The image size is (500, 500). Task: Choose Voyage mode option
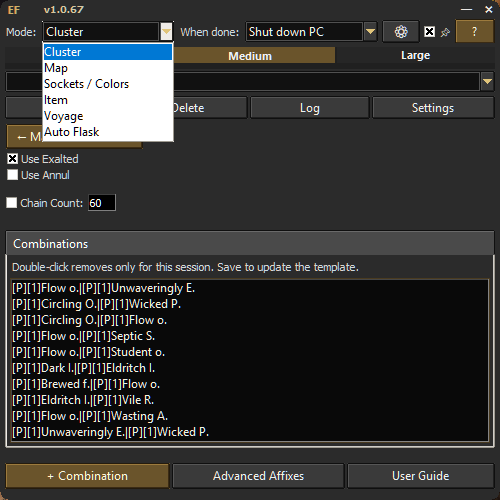tap(108, 116)
